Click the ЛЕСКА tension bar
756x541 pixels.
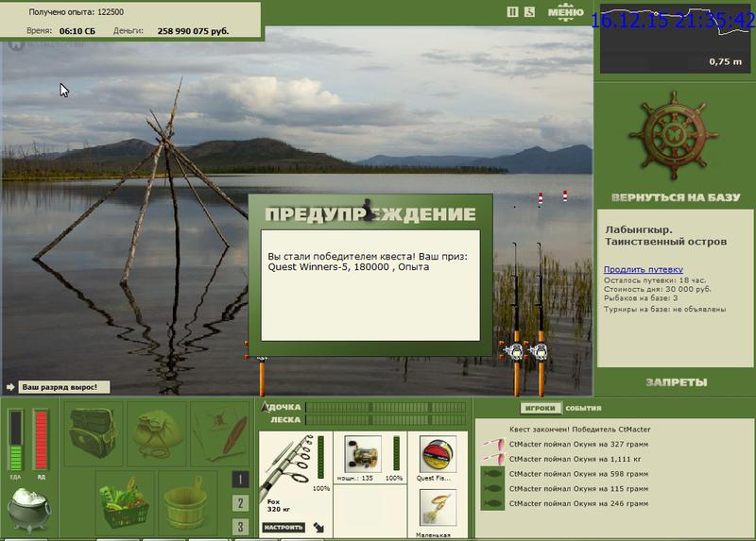pyautogui.click(x=386, y=419)
